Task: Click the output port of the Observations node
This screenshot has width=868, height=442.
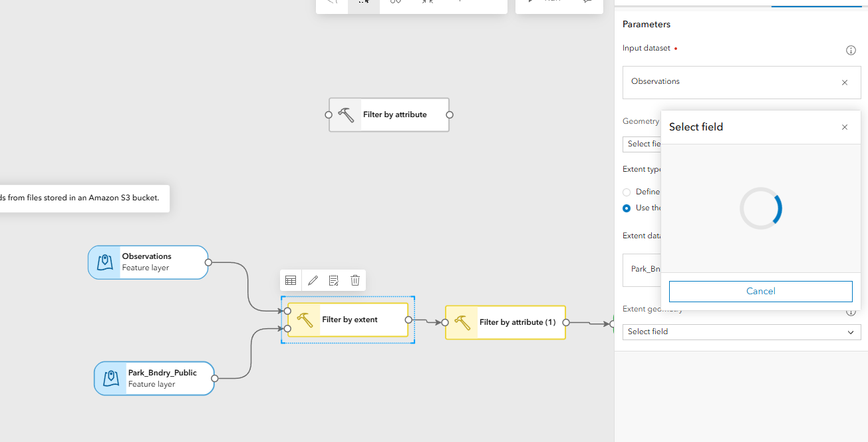Action: tap(208, 262)
